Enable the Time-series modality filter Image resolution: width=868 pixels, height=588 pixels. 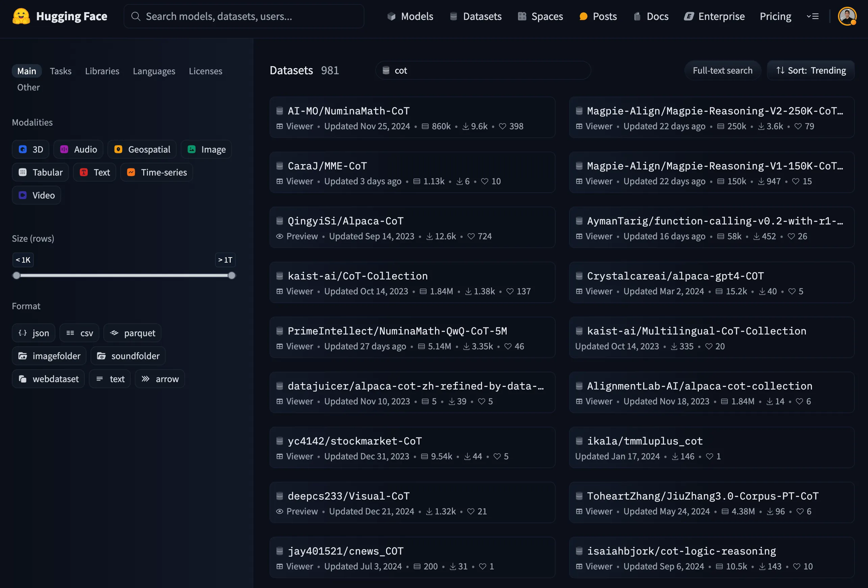coord(156,172)
